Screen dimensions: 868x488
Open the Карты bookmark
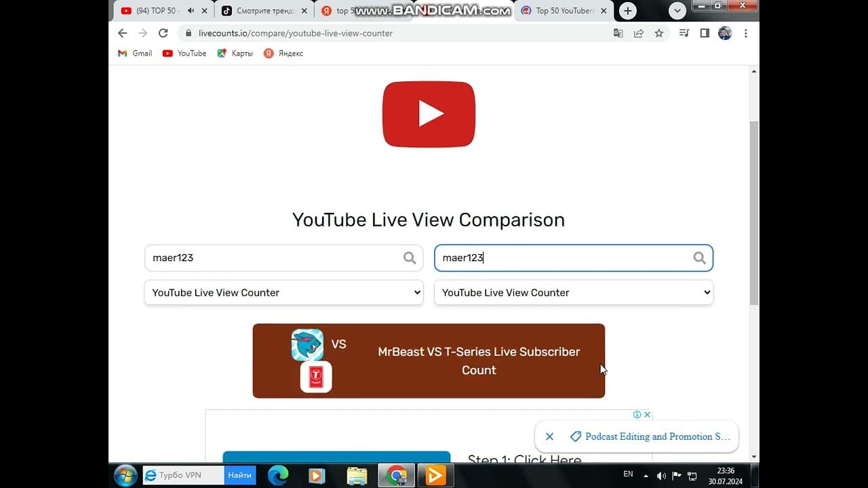click(235, 54)
